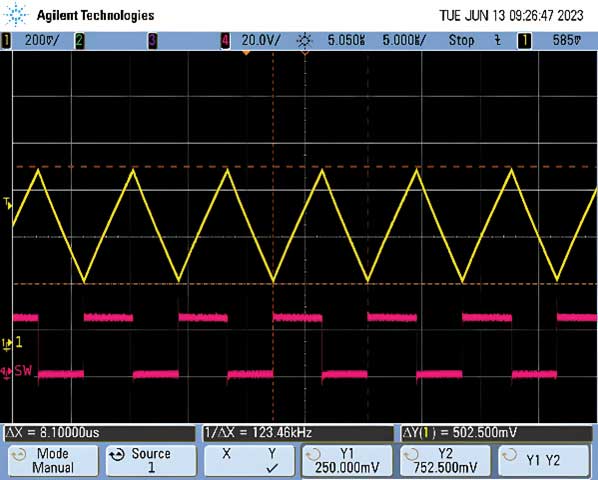Open the Source 1 selection softkey
Image resolution: width=598 pixels, height=480 pixels.
(x=151, y=460)
